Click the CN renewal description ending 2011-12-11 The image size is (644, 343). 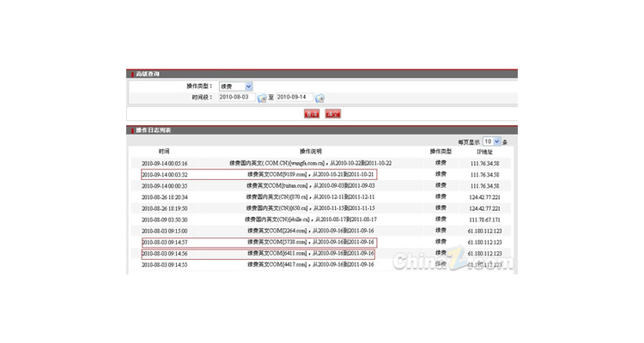click(x=311, y=197)
